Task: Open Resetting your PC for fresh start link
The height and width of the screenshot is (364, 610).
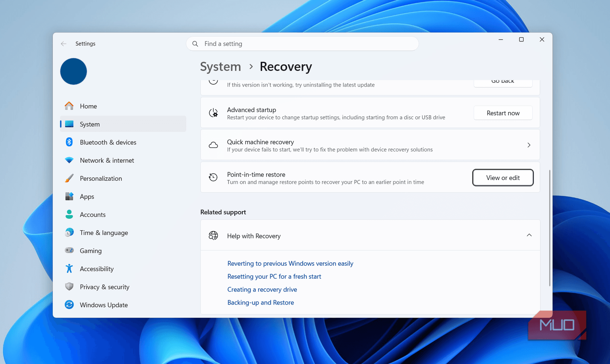Action: 274,276
